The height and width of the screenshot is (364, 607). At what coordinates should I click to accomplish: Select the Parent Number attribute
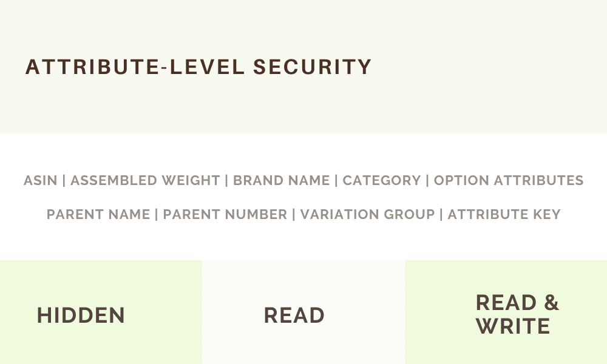225,214
